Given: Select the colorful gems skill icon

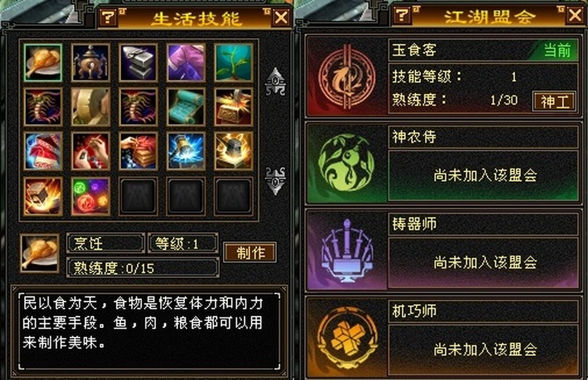Looking at the screenshot, I should coord(91,196).
